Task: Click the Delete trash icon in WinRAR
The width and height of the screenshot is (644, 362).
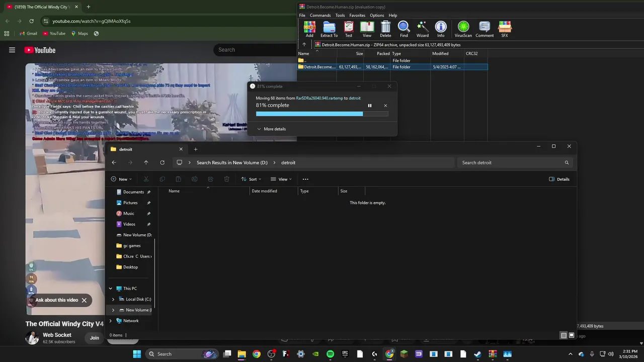Action: (x=385, y=29)
